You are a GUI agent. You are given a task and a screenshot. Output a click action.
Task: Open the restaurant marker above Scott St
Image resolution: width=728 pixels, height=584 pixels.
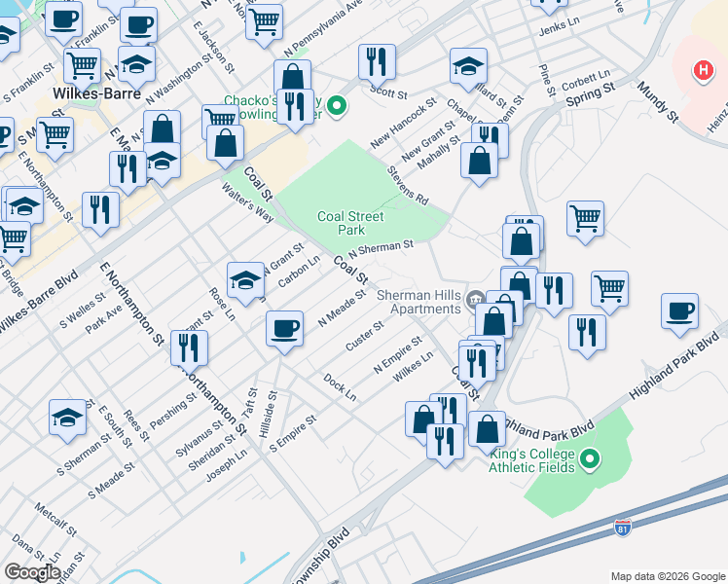pyautogui.click(x=377, y=63)
